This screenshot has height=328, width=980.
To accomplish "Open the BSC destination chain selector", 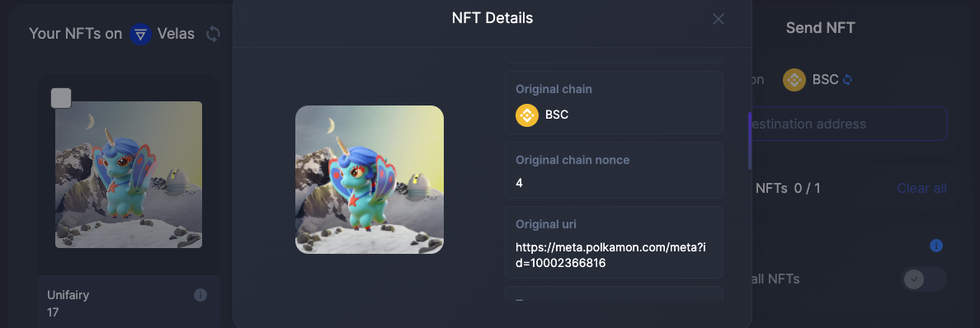I will [x=817, y=80].
